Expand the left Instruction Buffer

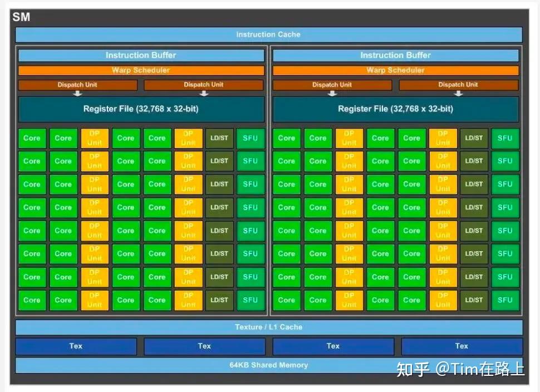[141, 55]
